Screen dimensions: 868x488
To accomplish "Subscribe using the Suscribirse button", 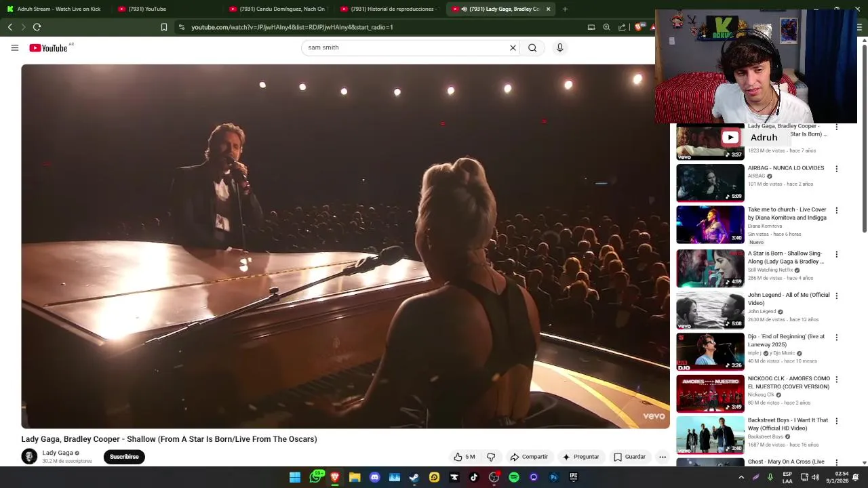I will tap(124, 457).
